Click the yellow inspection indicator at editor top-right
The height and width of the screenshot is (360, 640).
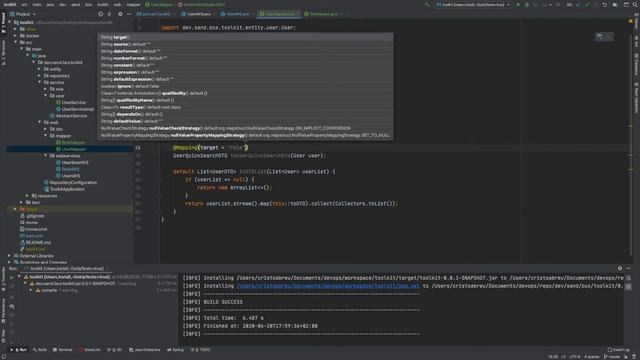[631, 21]
